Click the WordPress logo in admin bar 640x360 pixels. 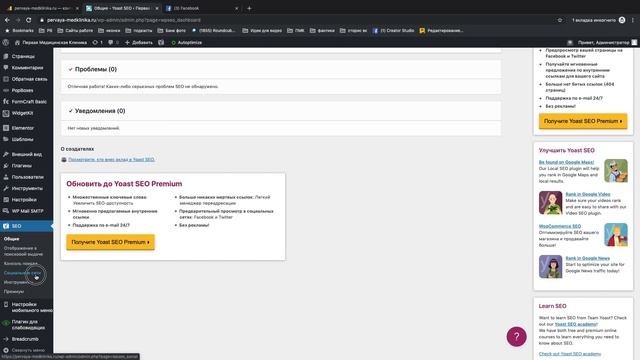point(6,42)
